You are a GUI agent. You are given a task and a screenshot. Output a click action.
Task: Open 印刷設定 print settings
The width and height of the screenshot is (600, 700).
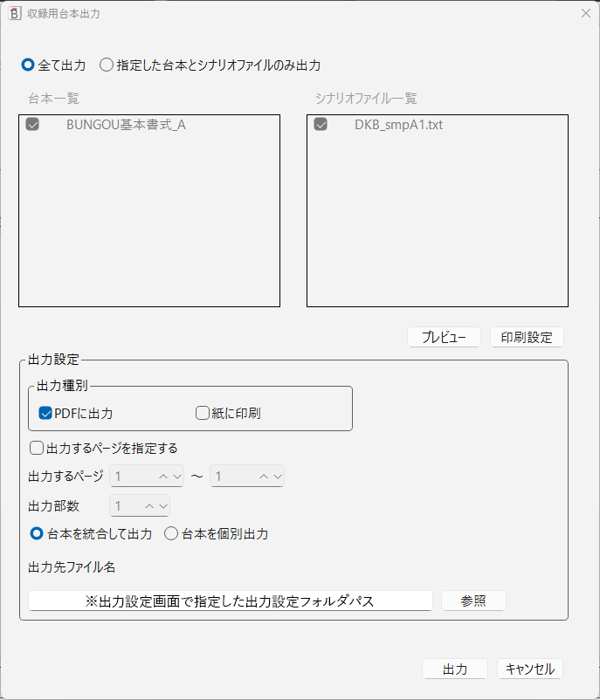click(x=527, y=337)
